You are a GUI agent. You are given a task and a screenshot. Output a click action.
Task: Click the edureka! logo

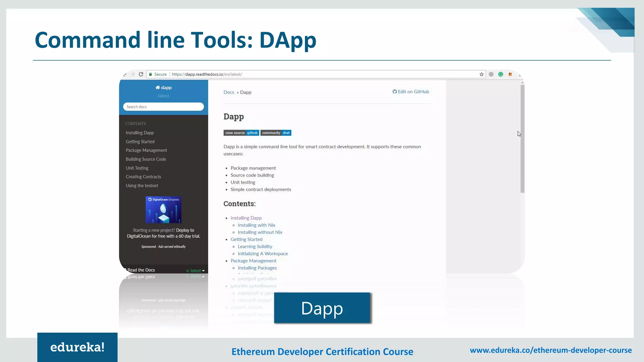pos(77,347)
